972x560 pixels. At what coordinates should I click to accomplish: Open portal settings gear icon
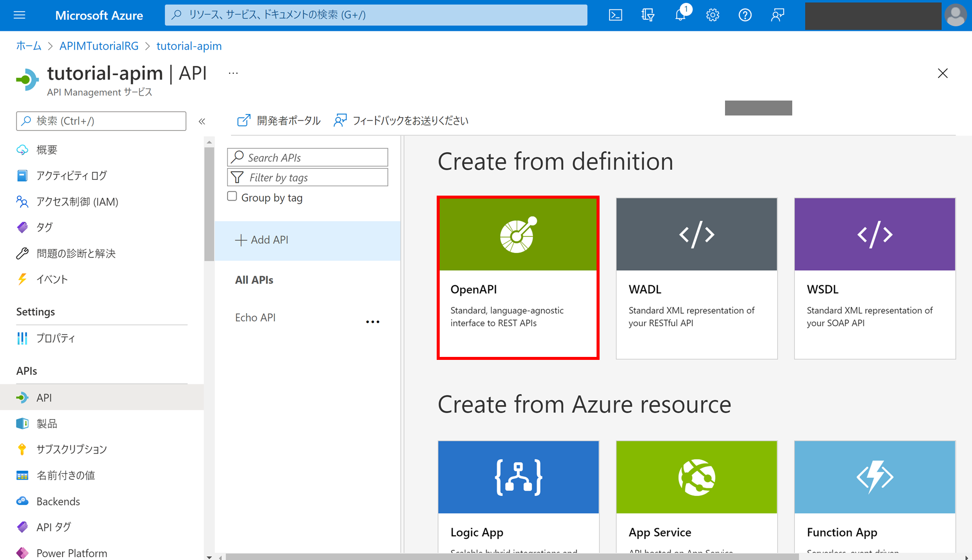coord(713,15)
